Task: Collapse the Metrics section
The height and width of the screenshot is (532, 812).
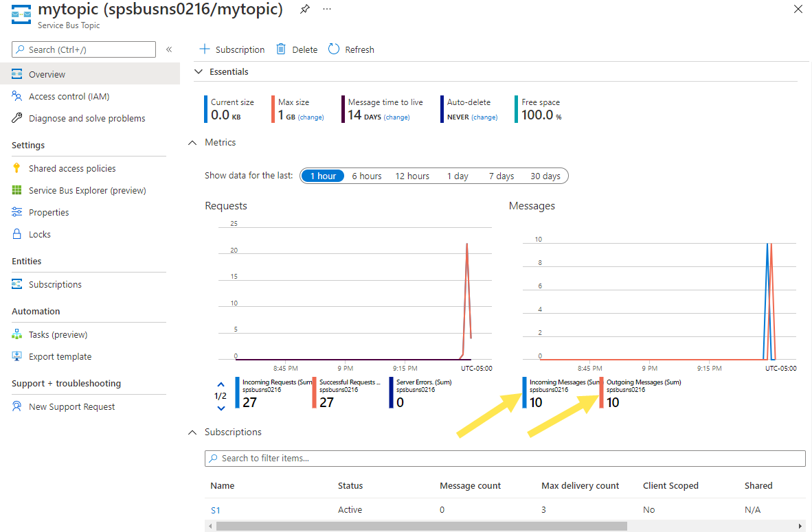Action: [193, 143]
